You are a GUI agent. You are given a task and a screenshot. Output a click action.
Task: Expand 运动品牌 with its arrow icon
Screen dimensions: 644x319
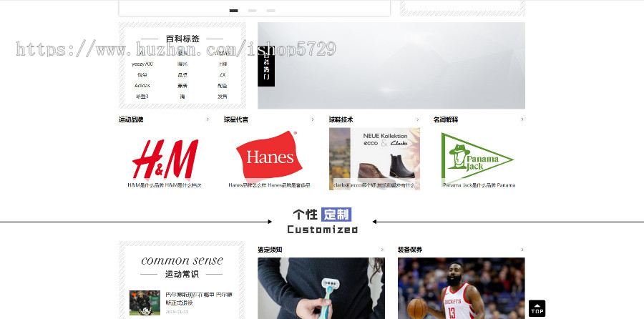(208, 119)
